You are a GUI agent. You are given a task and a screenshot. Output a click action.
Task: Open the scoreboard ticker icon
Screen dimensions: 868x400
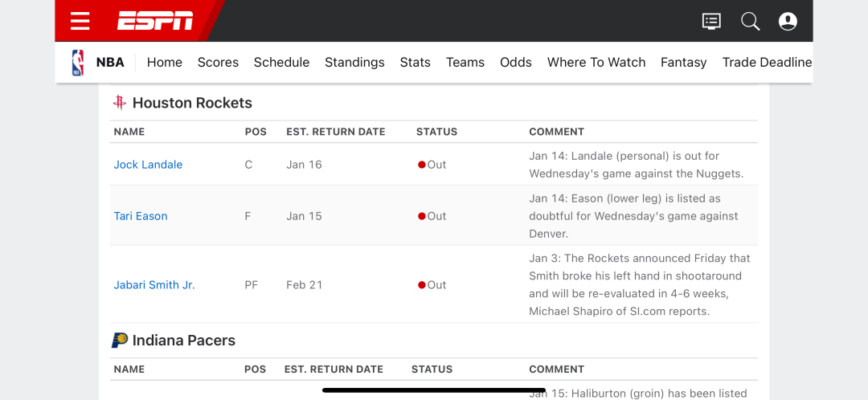[711, 22]
